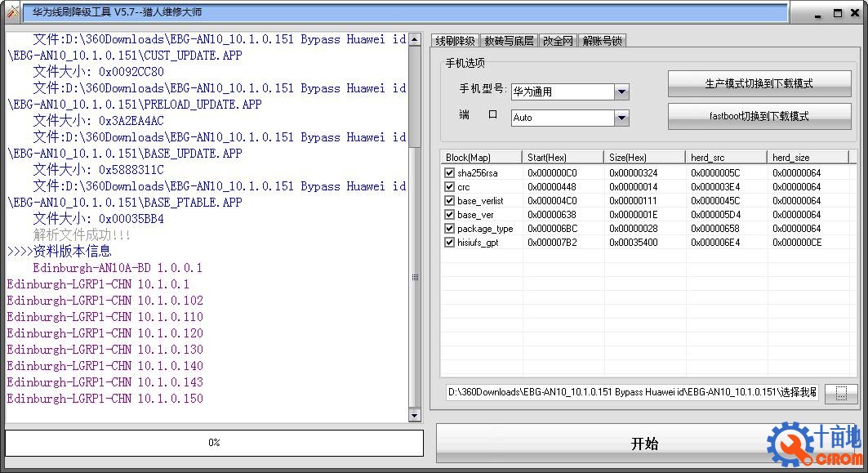868x473 pixels.
Task: Click the log scrollbar up arrow
Action: pyautogui.click(x=415, y=38)
